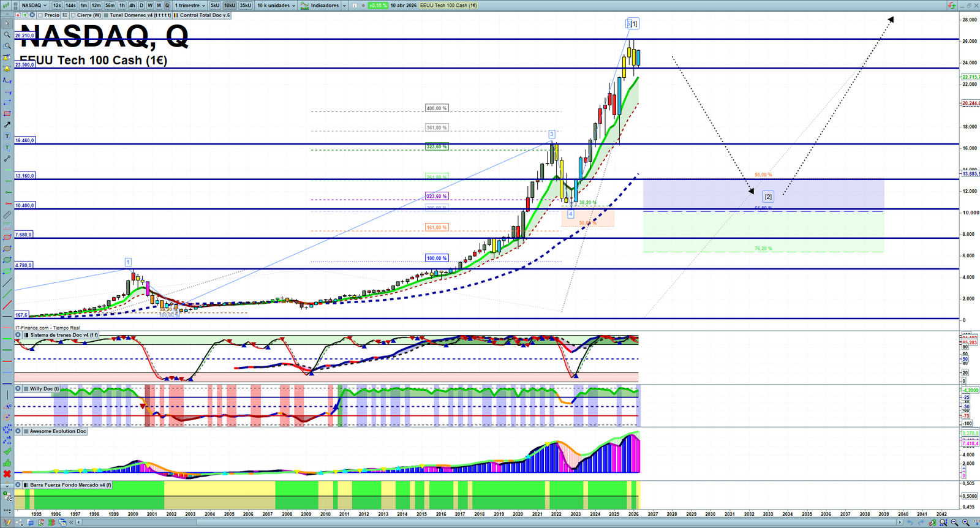Click the green checkmark icon in left toolbar
The width and height of the screenshot is (980, 528).
tap(7, 451)
